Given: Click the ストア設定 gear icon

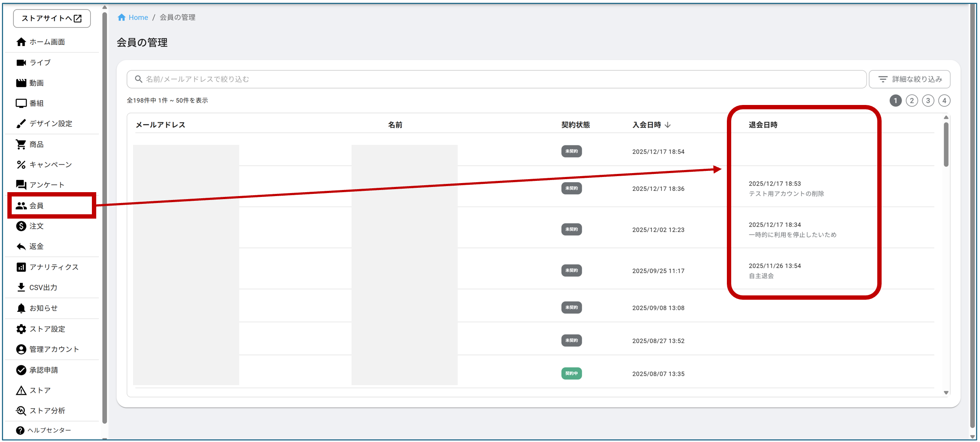Looking at the screenshot, I should [21, 329].
